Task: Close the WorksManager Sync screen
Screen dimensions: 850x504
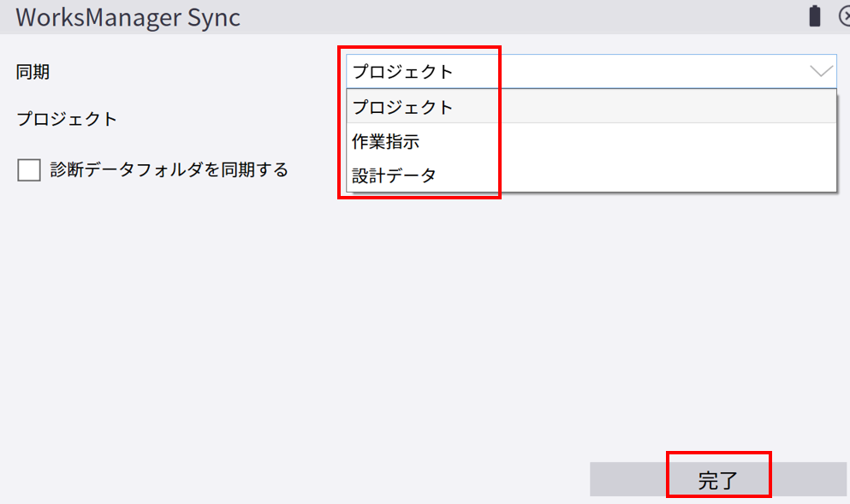Action: click(x=843, y=16)
